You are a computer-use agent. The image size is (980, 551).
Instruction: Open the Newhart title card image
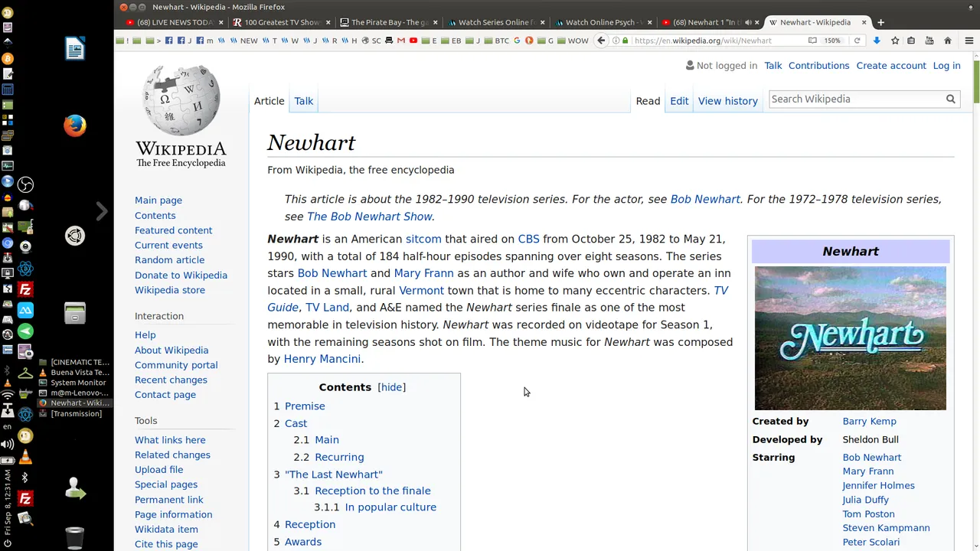click(x=850, y=338)
